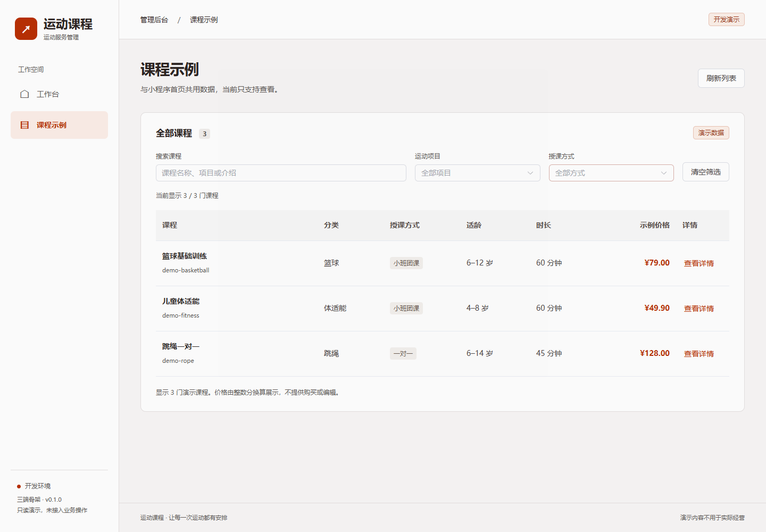Go to 管理后台 in breadcrumb

[154, 20]
